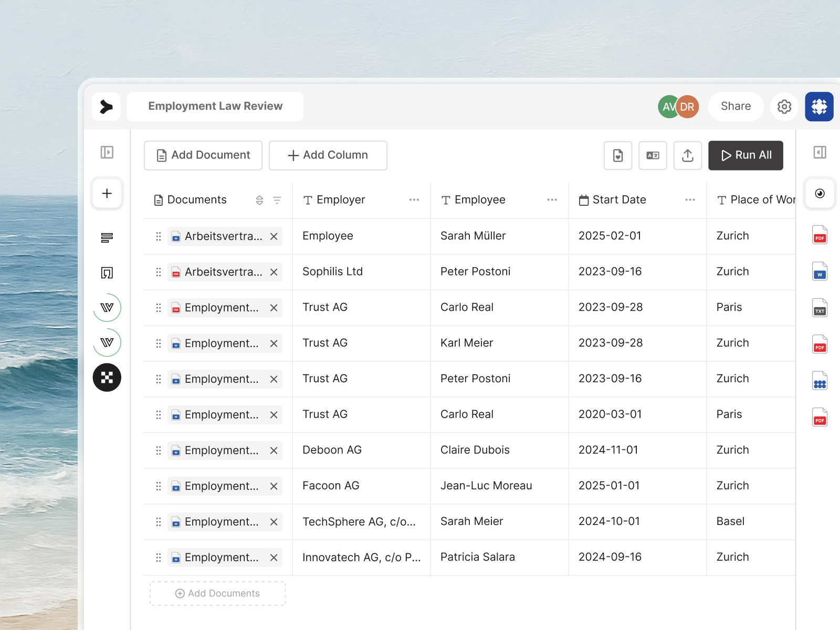Click the app logo arrow icon
Screen dimensions: 840x630
[x=107, y=107]
